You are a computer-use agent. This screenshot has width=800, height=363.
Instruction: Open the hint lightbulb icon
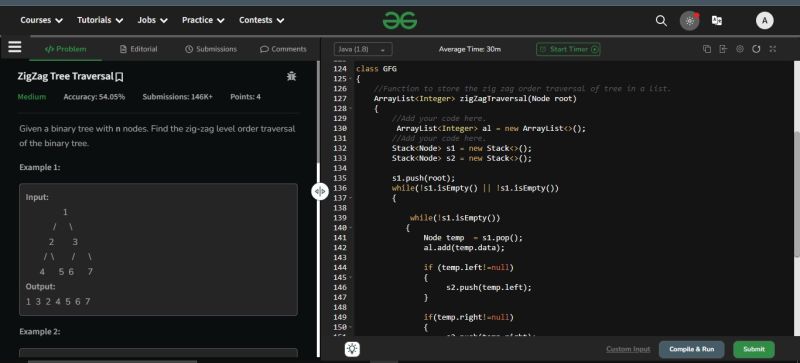(x=352, y=349)
